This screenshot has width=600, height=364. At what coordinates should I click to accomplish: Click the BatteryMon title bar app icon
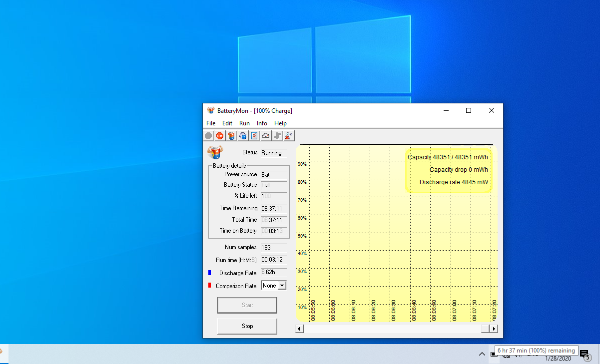211,110
